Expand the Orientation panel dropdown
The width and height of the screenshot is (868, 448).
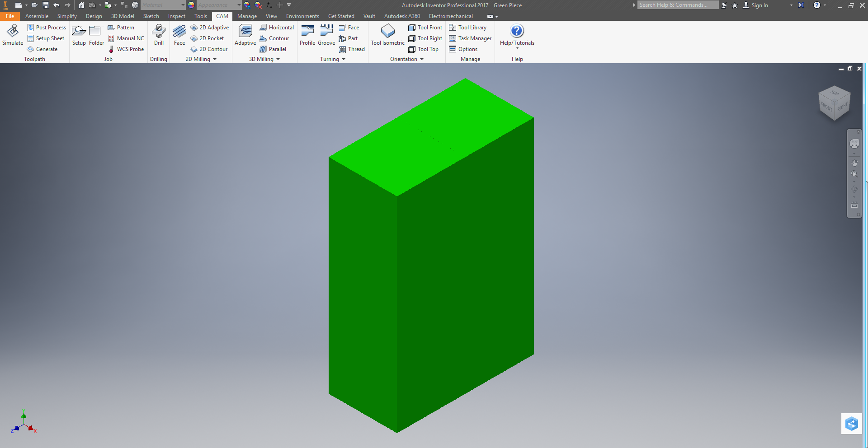click(422, 59)
